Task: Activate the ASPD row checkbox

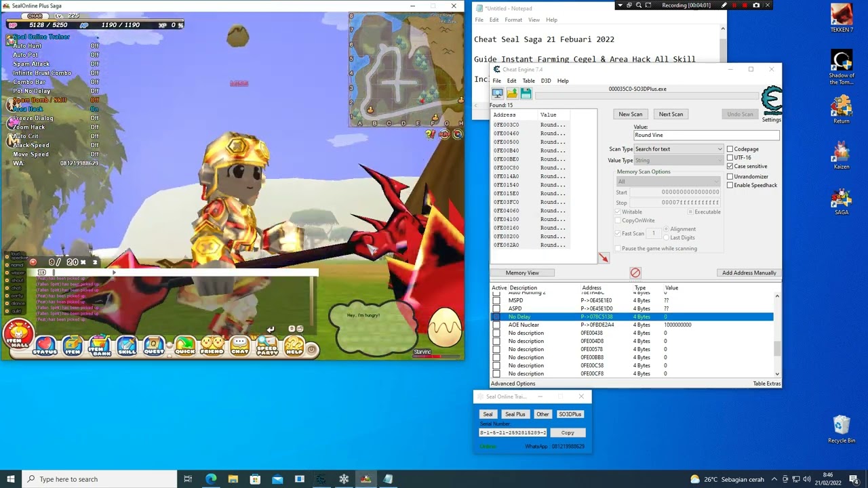Action: [x=496, y=308]
